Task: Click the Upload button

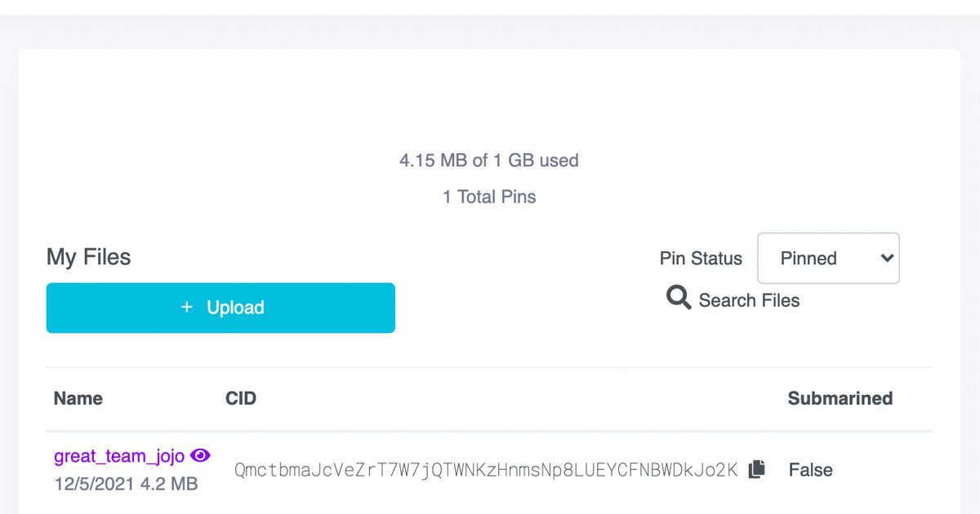Action: [220, 308]
